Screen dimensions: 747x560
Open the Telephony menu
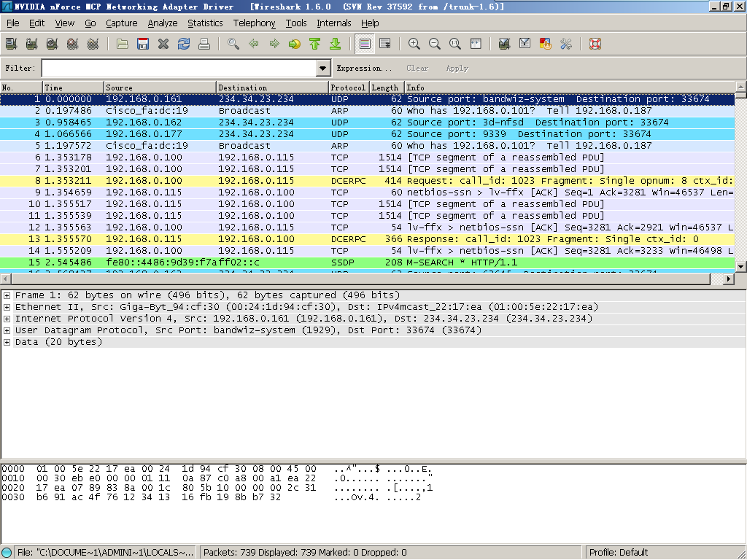tap(254, 23)
